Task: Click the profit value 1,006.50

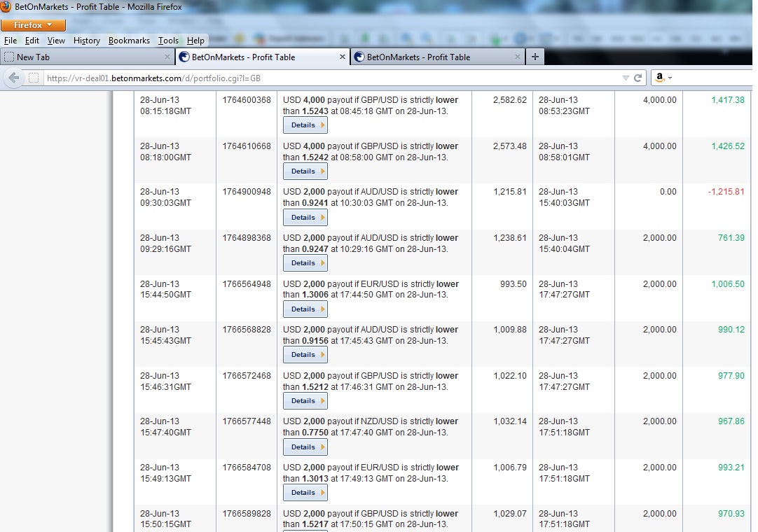Action: (728, 284)
